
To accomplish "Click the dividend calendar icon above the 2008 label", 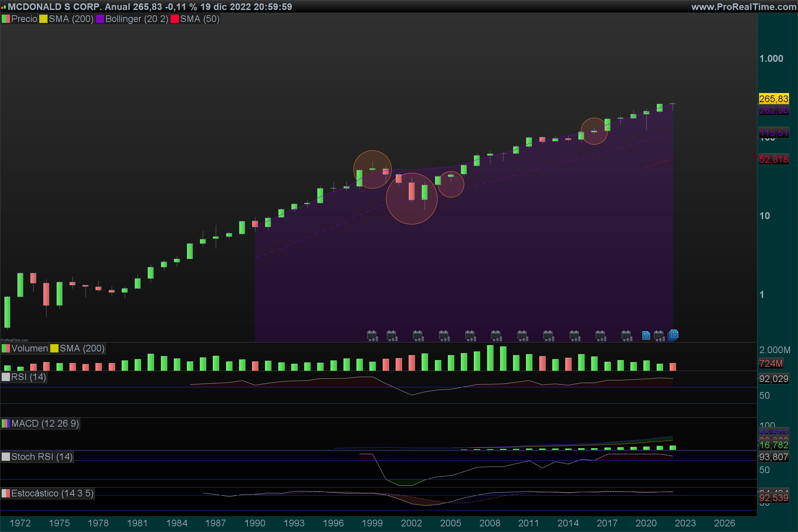I will point(496,336).
